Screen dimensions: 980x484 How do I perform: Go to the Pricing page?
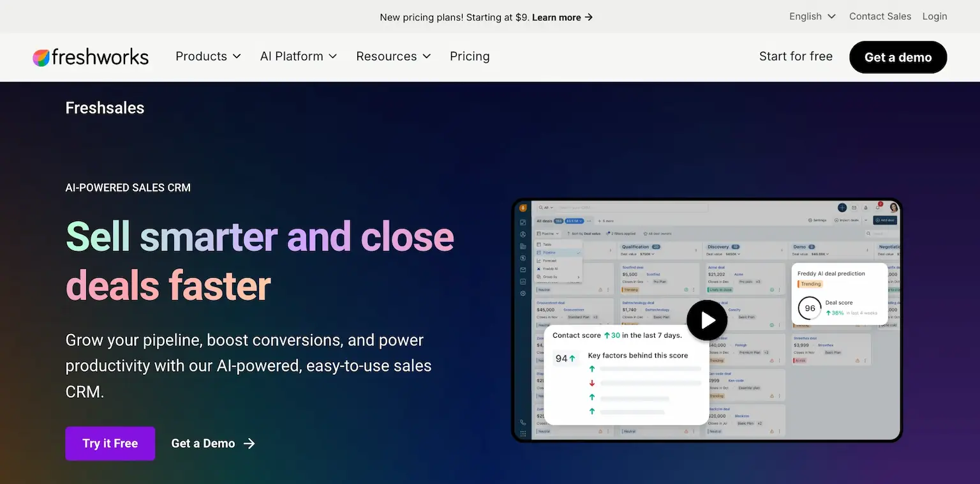470,56
